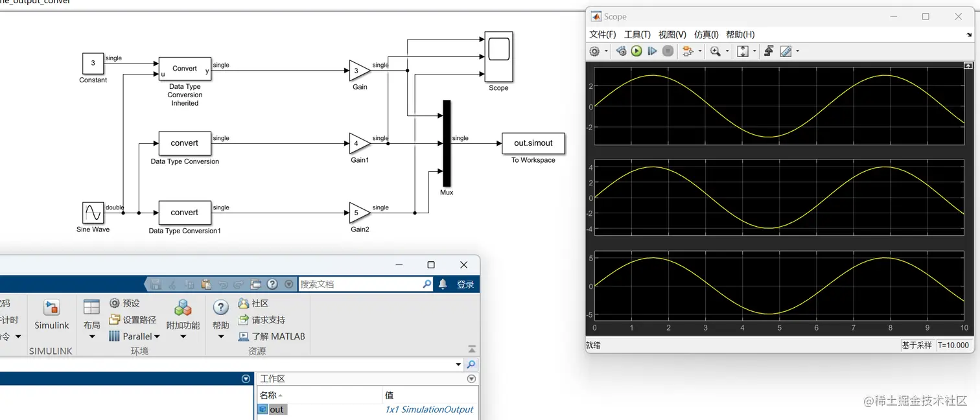Open Scope configuration properties gear icon
This screenshot has width=980, height=420.
[x=594, y=51]
